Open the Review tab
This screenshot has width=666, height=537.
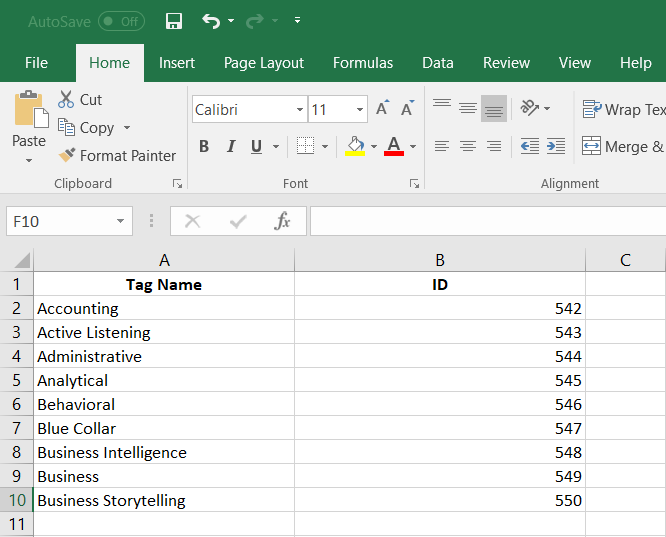point(506,63)
